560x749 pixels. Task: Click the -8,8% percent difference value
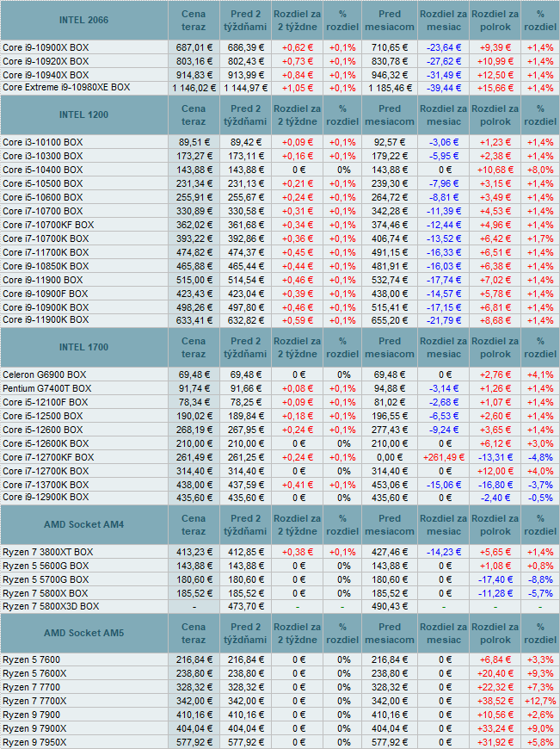(x=540, y=580)
